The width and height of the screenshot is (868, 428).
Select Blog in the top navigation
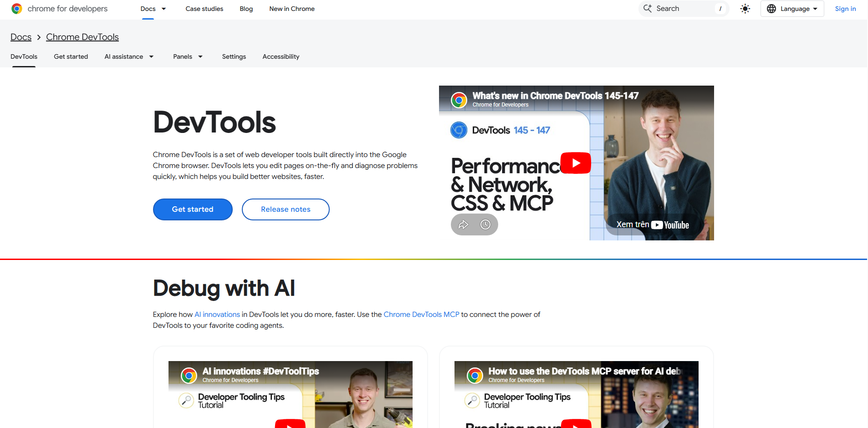coord(246,9)
